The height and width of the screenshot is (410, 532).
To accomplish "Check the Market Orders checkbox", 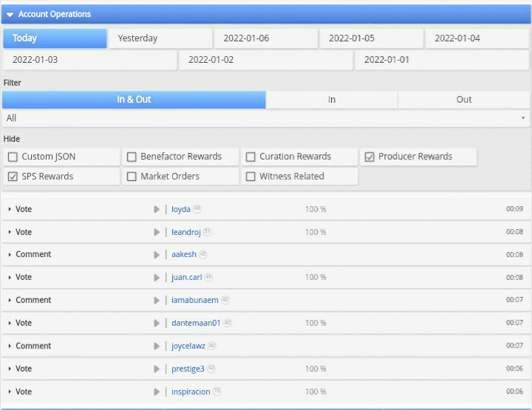I will coord(132,177).
